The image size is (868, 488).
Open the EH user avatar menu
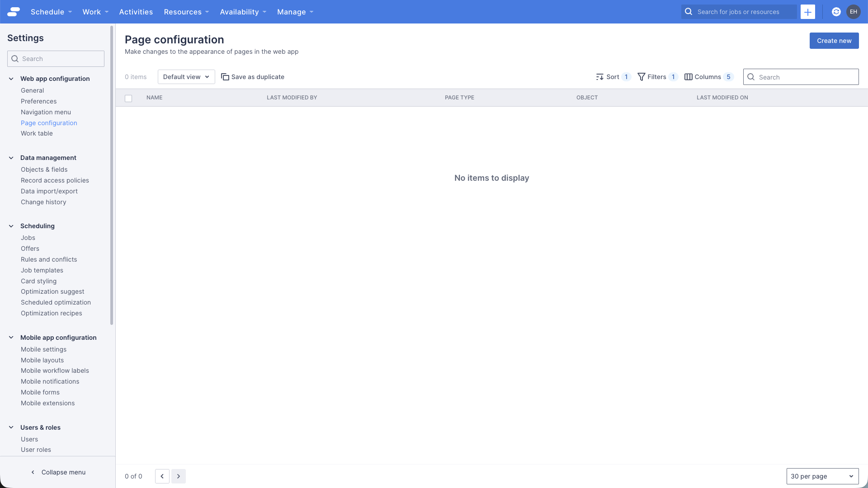pyautogui.click(x=854, y=12)
